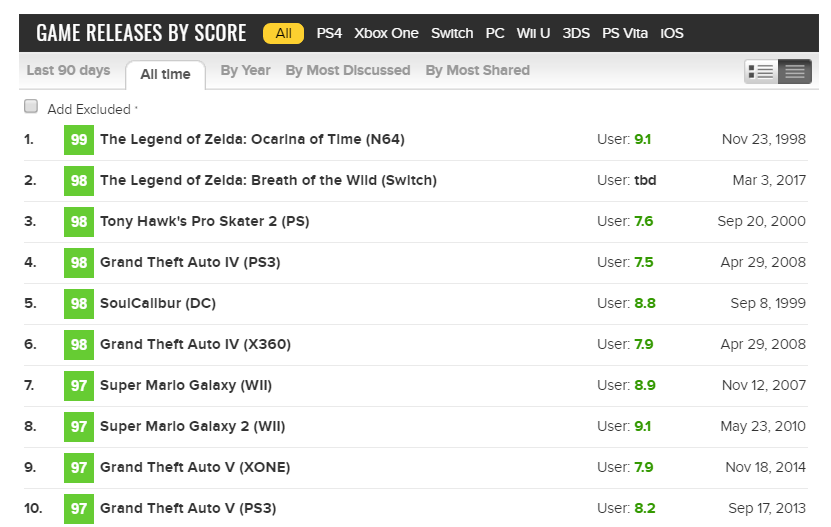Click user score 9.1 for Ocarina of Time
This screenshot has height=527, width=831.
tap(642, 139)
